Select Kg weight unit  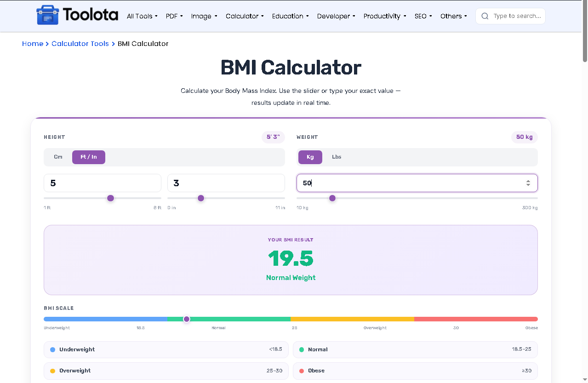click(310, 157)
